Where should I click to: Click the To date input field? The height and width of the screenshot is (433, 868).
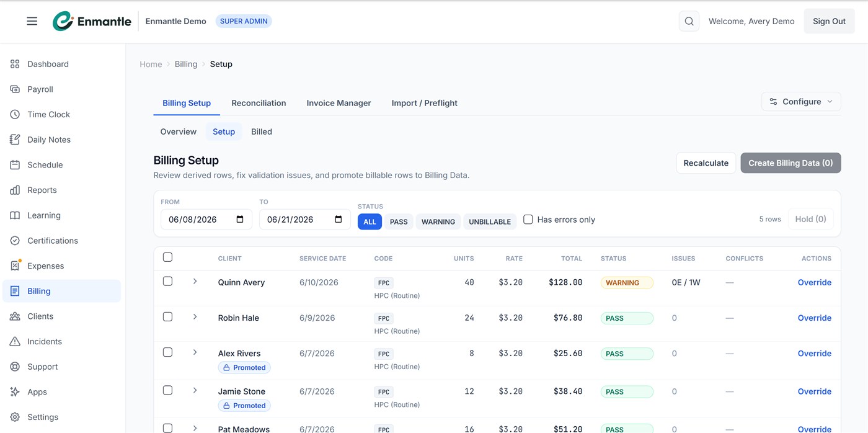click(304, 219)
